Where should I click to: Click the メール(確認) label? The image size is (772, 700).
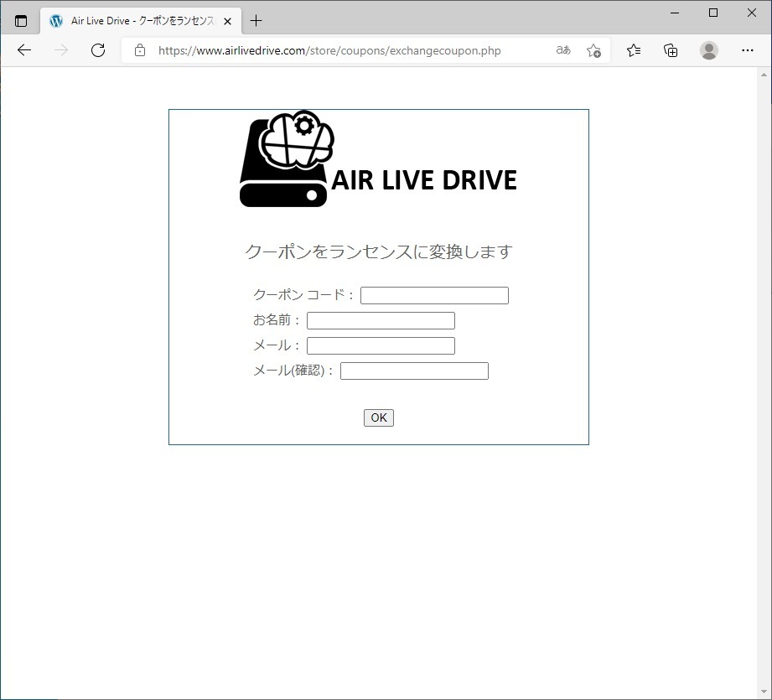pyautogui.click(x=293, y=371)
